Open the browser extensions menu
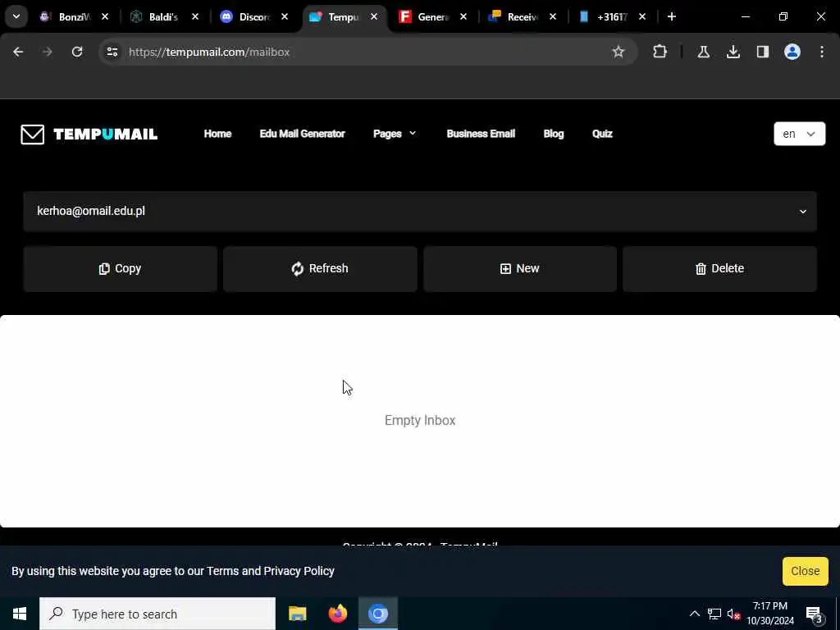 point(660,52)
